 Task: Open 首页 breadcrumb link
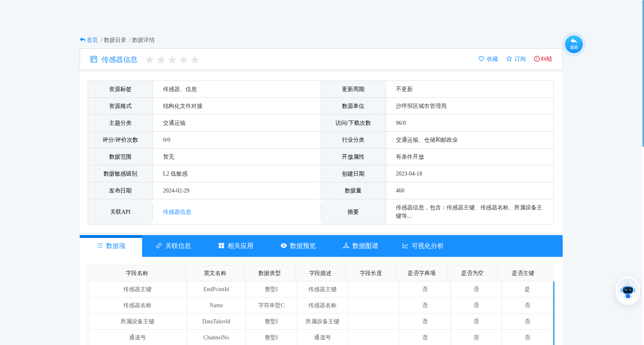tap(92, 40)
